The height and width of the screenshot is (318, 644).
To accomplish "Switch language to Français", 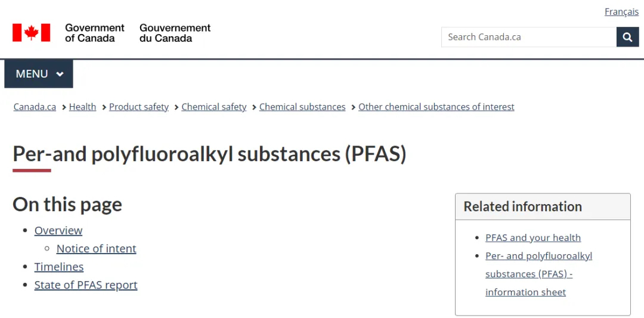I will click(621, 12).
